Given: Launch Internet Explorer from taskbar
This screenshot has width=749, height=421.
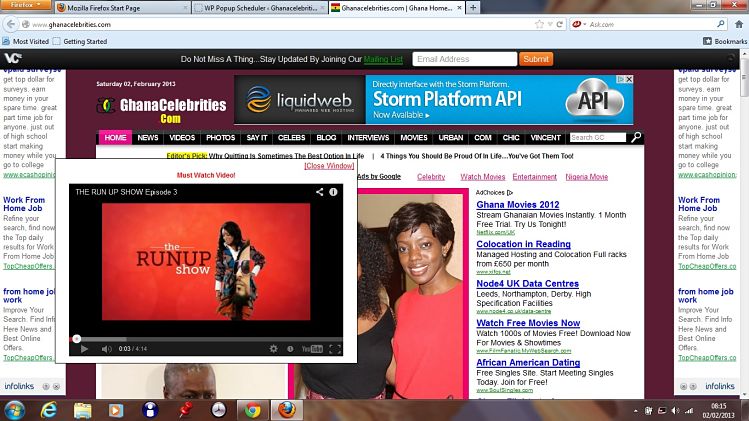Looking at the screenshot, I should (48, 410).
